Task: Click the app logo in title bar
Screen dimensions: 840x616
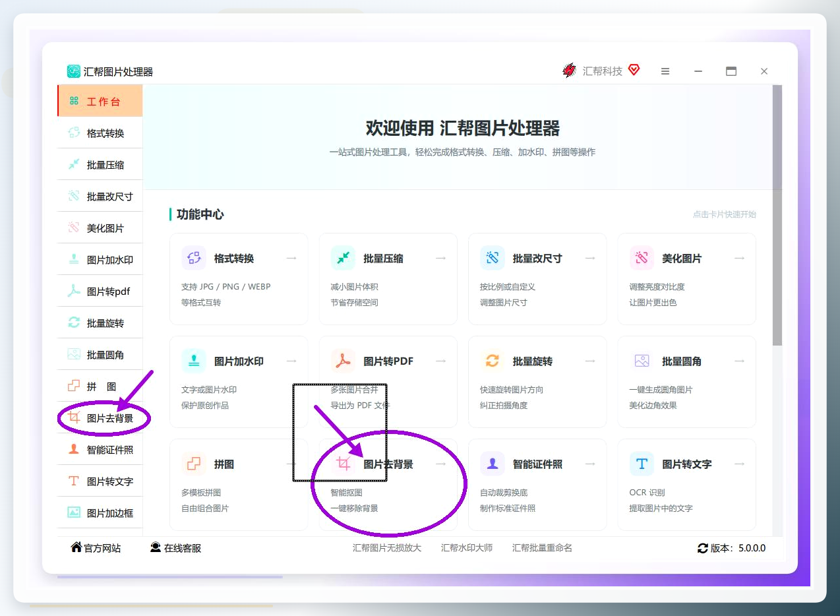Action: pyautogui.click(x=74, y=71)
